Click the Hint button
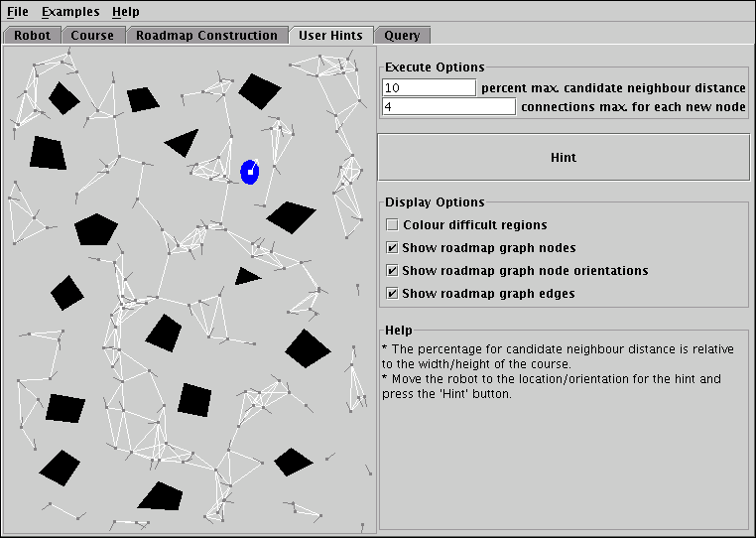 click(564, 157)
